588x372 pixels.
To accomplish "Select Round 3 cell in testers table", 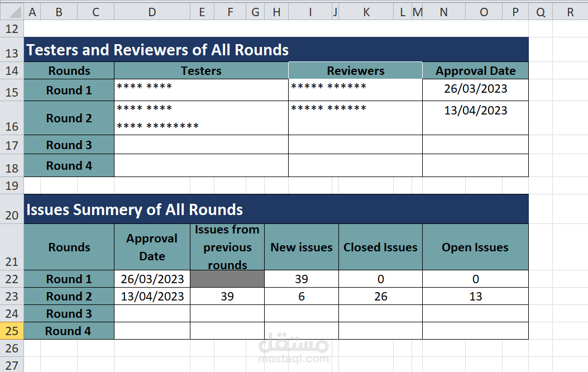I will click(x=69, y=145).
